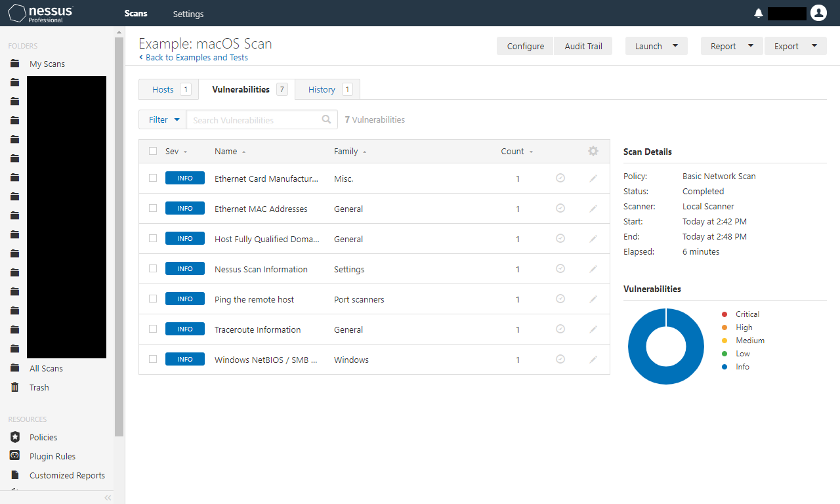840x504 pixels.
Task: Click pencil edit icon for Host Fully Qualified Domain row
Action: [593, 239]
